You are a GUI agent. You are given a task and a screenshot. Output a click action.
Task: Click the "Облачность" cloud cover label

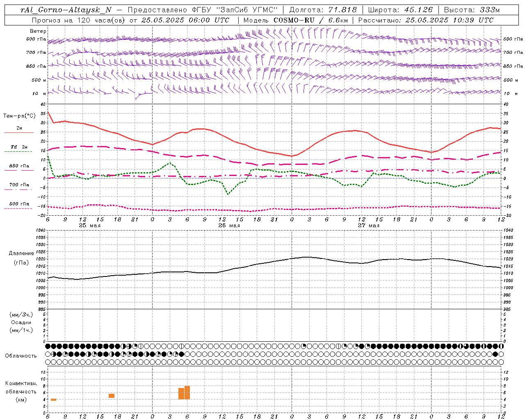tap(21, 356)
